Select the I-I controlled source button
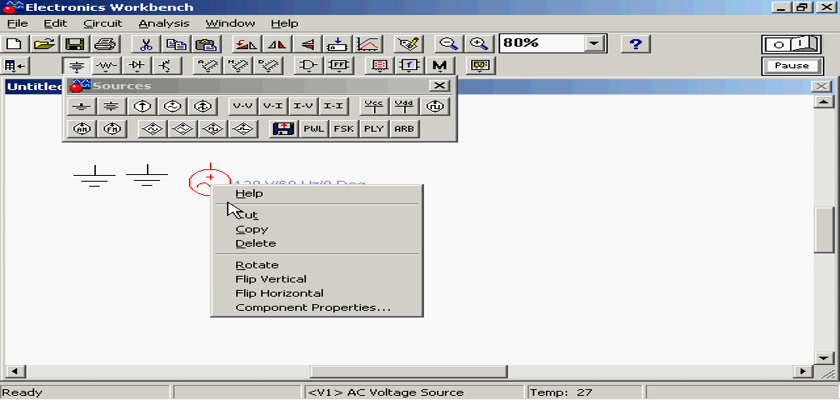Screen dimensions: 840x400 pyautogui.click(x=334, y=106)
